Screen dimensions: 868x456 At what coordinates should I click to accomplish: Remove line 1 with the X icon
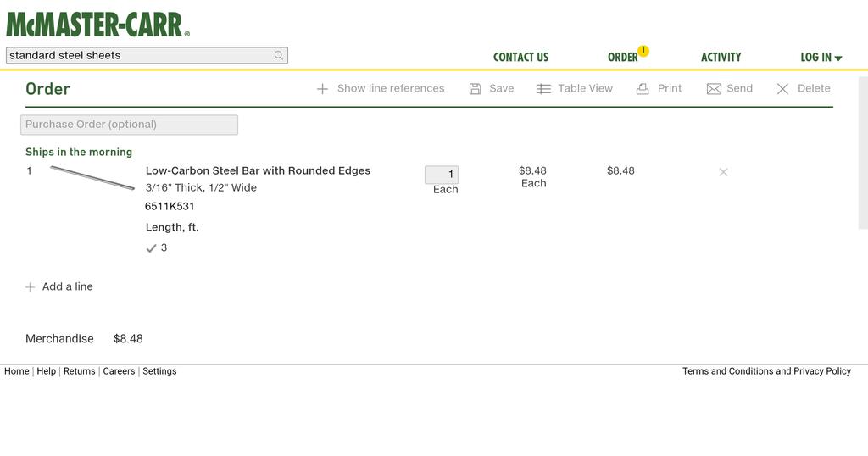723,172
